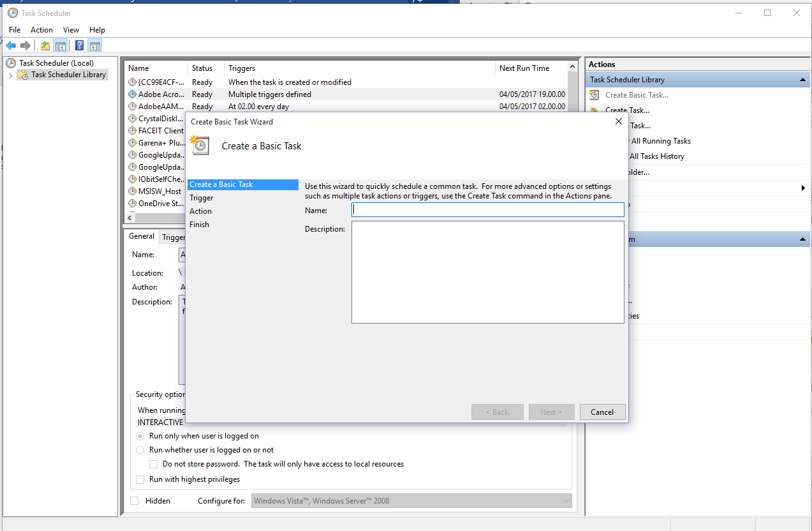
Task: Enable 'Run with highest privileges'
Action: pos(140,479)
